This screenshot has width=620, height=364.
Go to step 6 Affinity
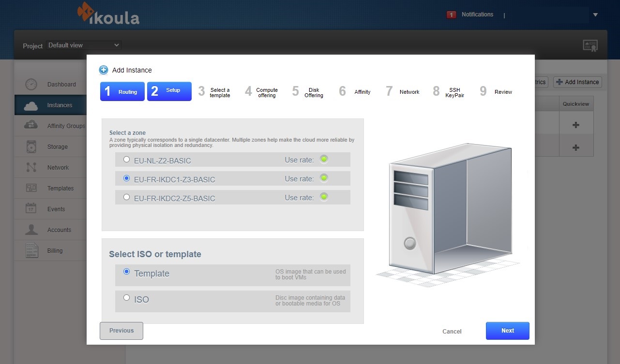coord(355,91)
